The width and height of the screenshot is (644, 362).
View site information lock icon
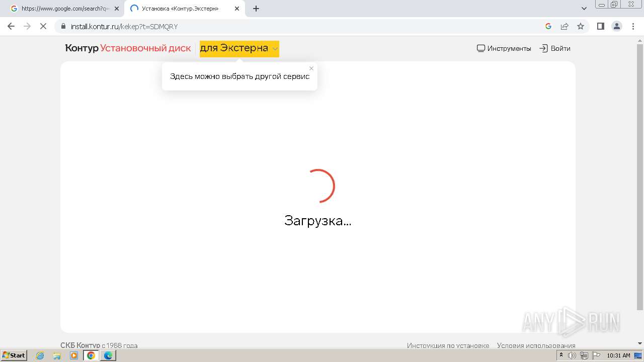point(63,26)
